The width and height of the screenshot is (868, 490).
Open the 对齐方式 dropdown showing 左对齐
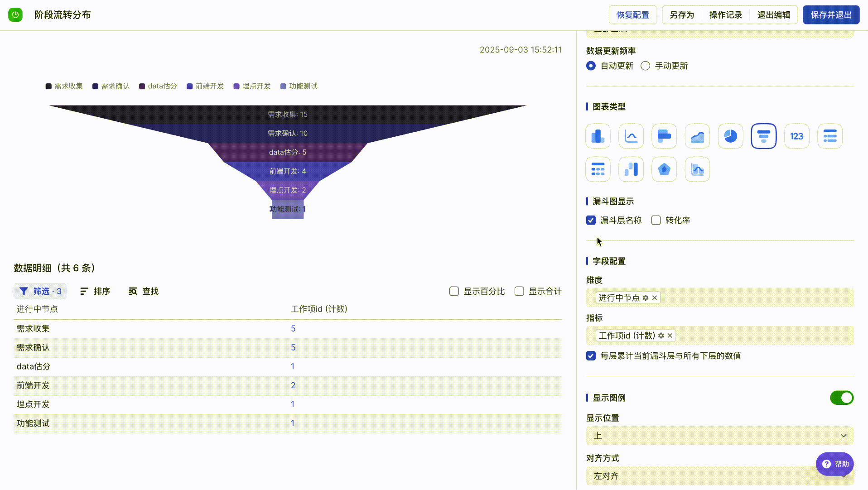click(720, 476)
